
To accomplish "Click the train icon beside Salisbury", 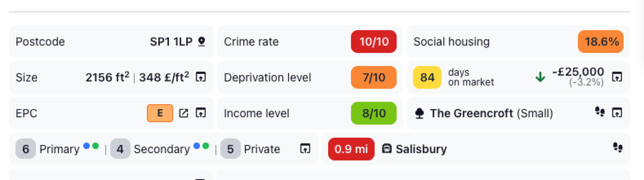I will (x=387, y=148).
